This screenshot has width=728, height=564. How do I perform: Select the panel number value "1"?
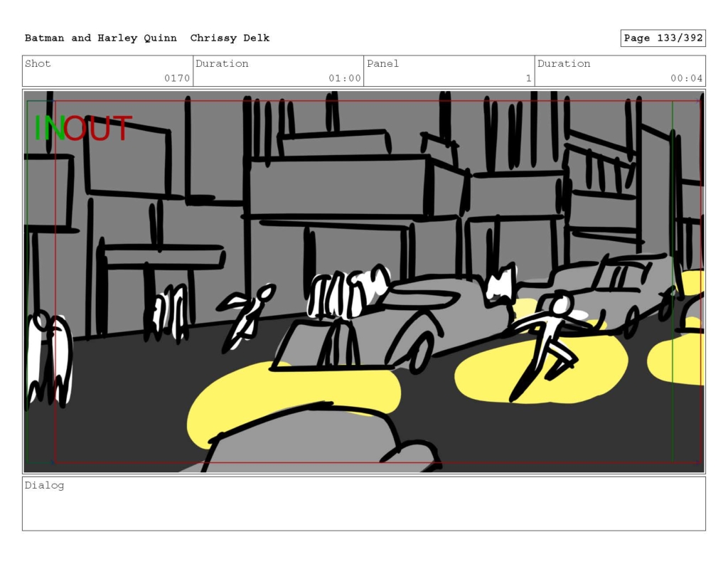[528, 78]
